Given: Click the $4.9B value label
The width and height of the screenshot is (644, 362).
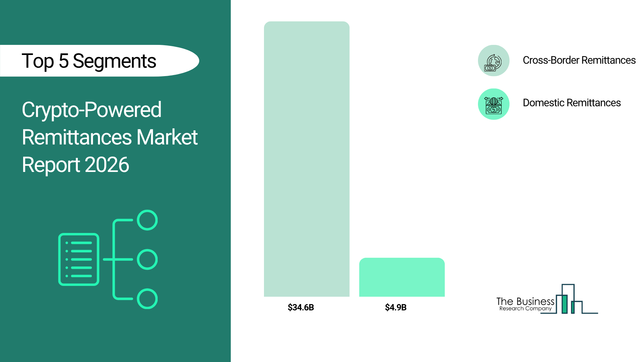Looking at the screenshot, I should point(396,307).
